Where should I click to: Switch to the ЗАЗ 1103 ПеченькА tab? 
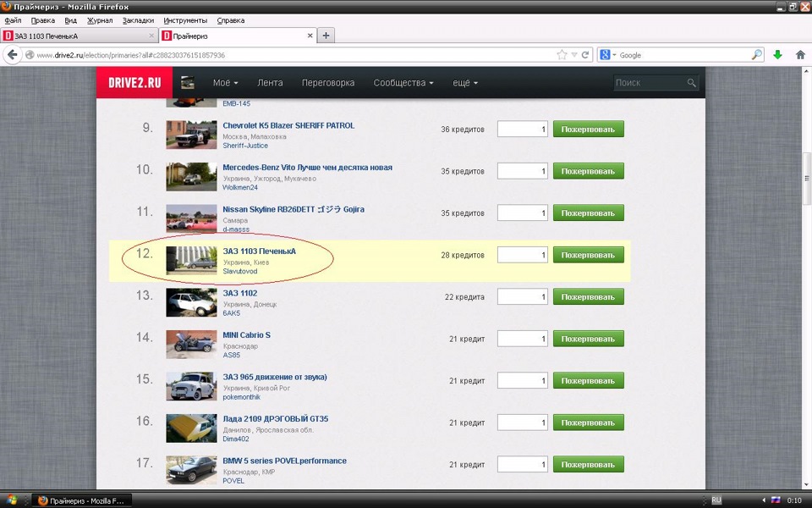point(79,36)
